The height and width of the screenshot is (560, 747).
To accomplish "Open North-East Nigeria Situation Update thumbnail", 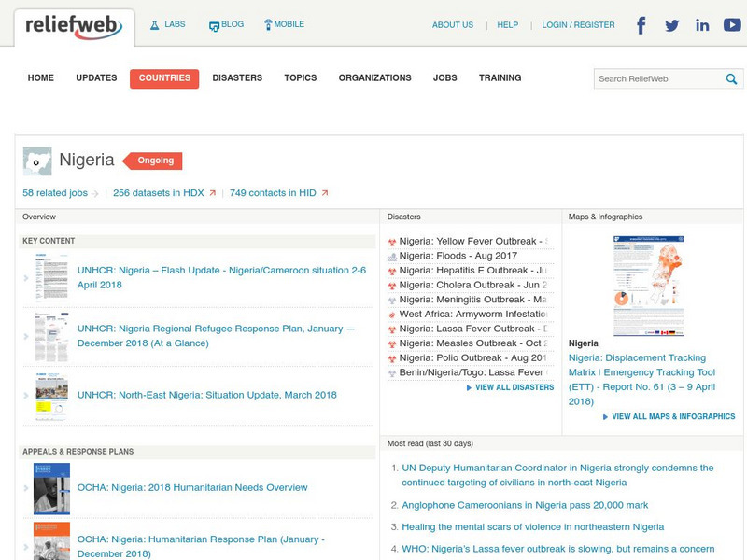I will pyautogui.click(x=51, y=397).
